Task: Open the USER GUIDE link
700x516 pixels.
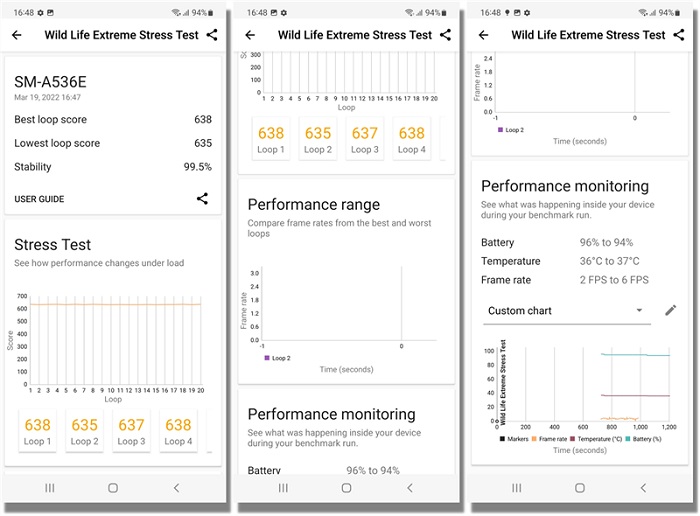Action: [39, 199]
